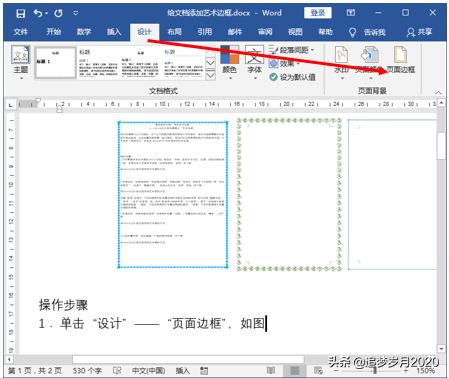The height and width of the screenshot is (378, 449).
Task: Collapse the ribbon with the chevron
Action: (x=438, y=92)
